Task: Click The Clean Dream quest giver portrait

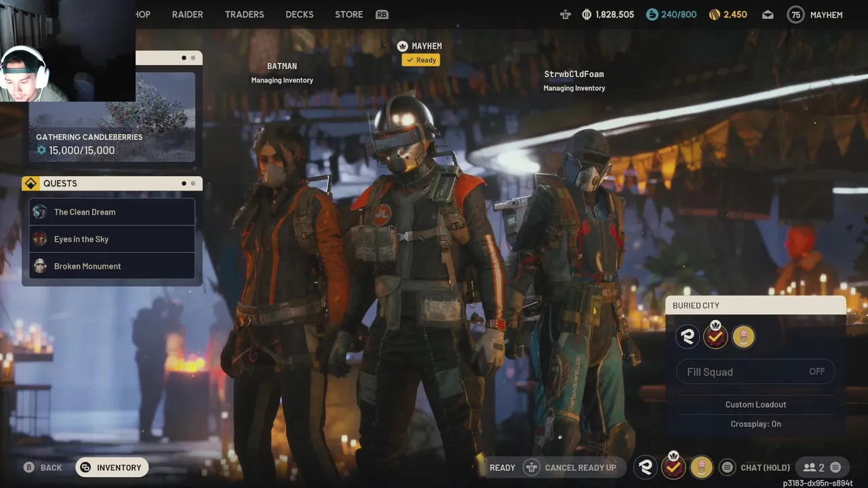Action: coord(40,212)
